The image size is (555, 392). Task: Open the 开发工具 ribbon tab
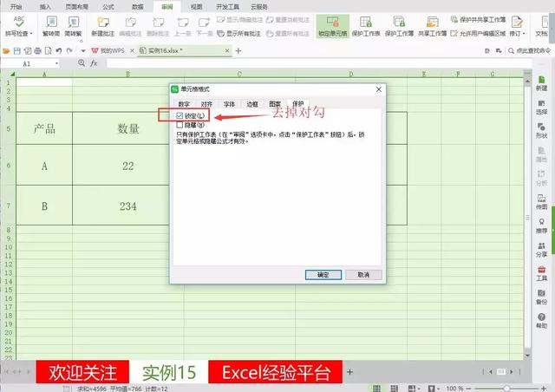coord(227,6)
